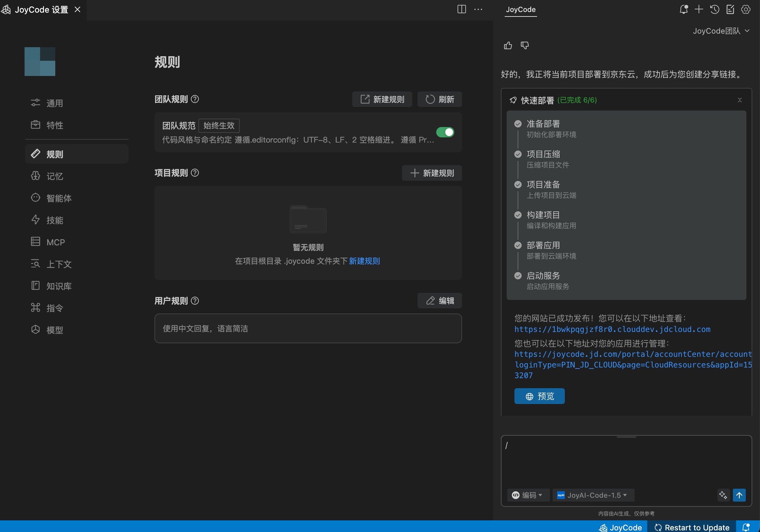The width and height of the screenshot is (760, 532).
Task: Click the JoyCode status bar item
Action: [620, 527]
